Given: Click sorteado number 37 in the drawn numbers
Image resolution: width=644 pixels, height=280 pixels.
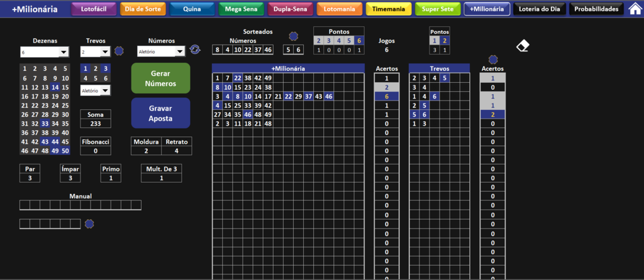Looking at the screenshot, I should point(257,50).
